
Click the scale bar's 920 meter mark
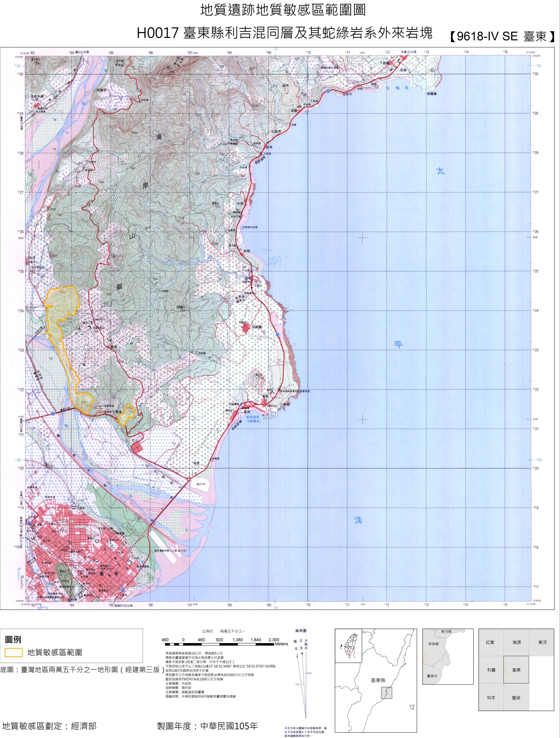219,640
